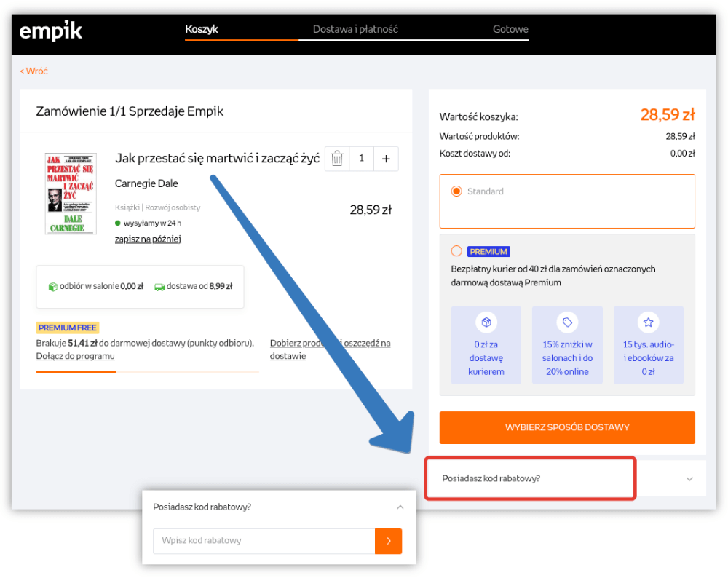Remove book using trash bin icon
Screen dimensions: 728x578
337,159
